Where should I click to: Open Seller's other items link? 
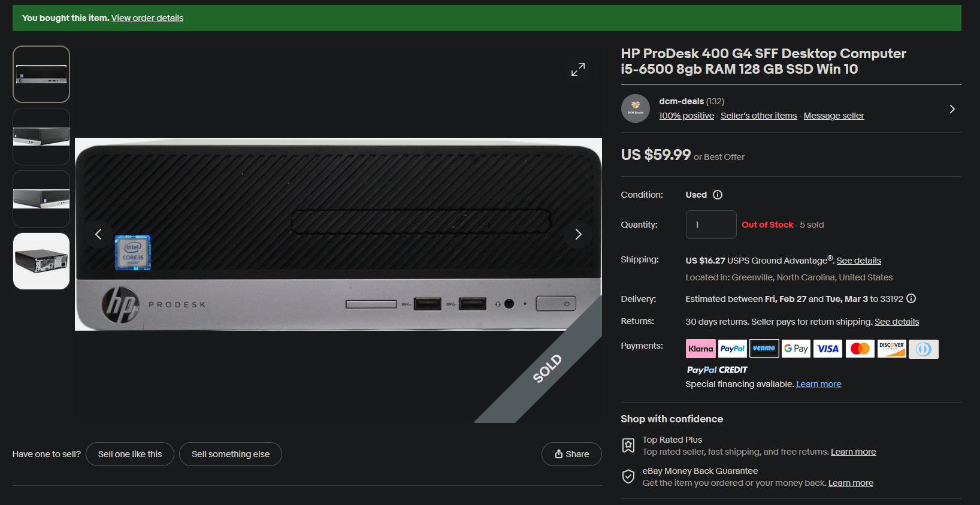coord(758,116)
